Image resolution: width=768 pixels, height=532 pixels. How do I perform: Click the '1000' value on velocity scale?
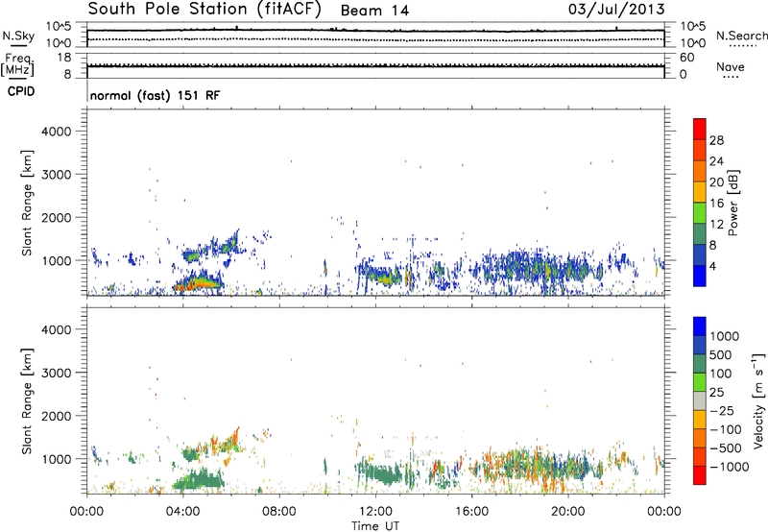pos(725,336)
